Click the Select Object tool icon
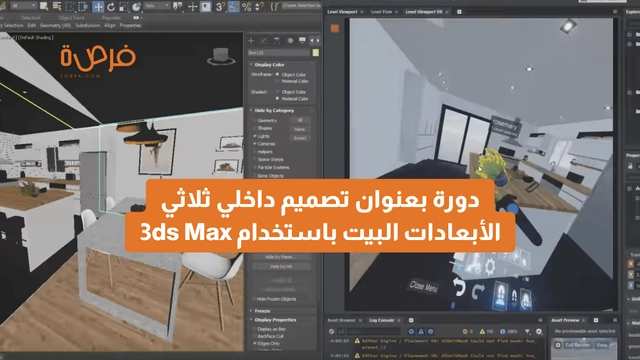 click(44, 6)
